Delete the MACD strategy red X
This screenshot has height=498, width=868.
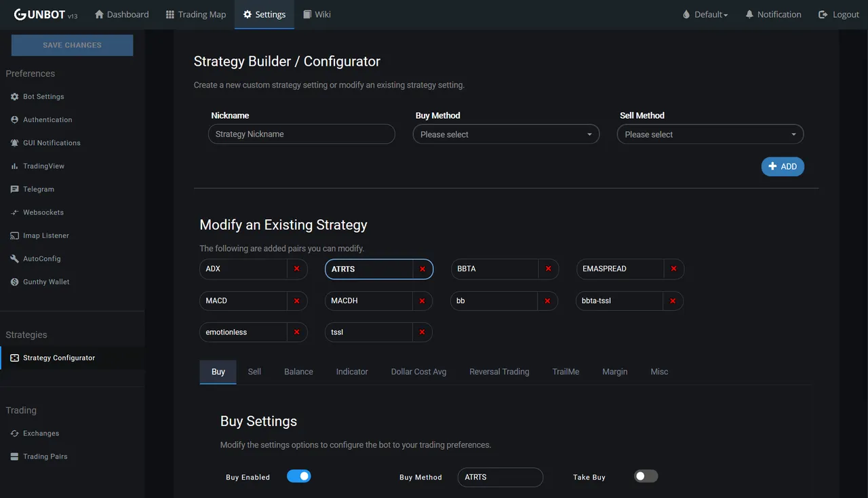point(296,301)
